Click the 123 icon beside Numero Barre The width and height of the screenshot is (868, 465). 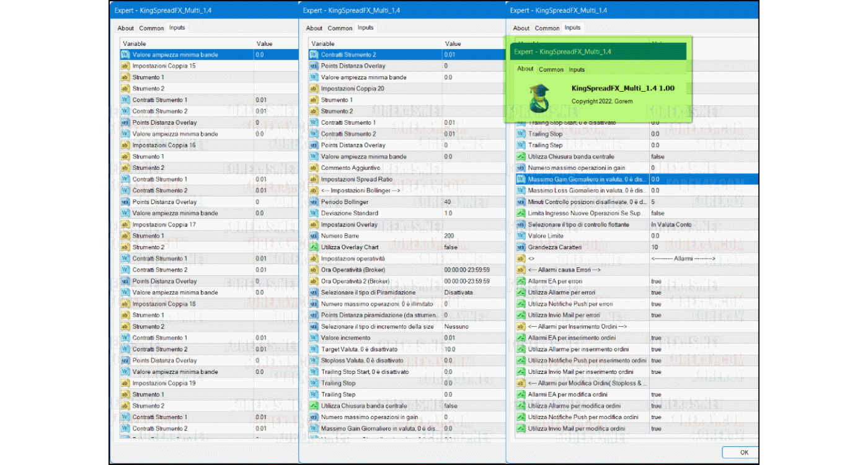pyautogui.click(x=312, y=236)
